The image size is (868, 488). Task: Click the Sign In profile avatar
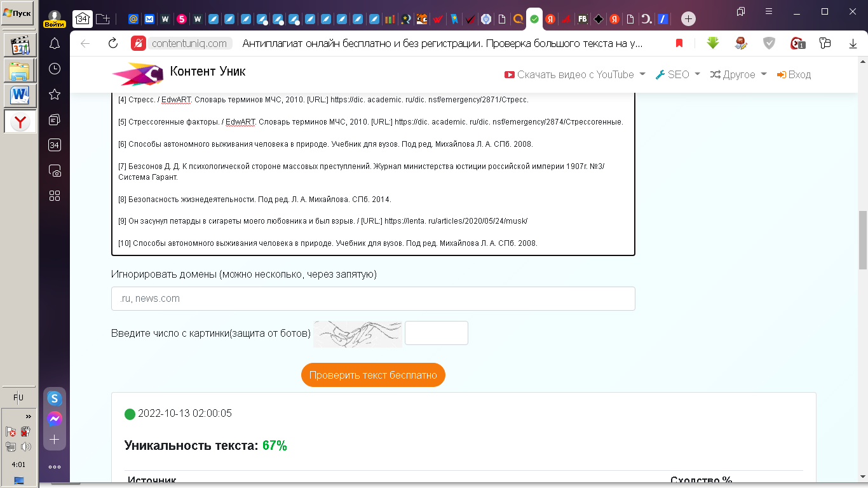tap(55, 19)
